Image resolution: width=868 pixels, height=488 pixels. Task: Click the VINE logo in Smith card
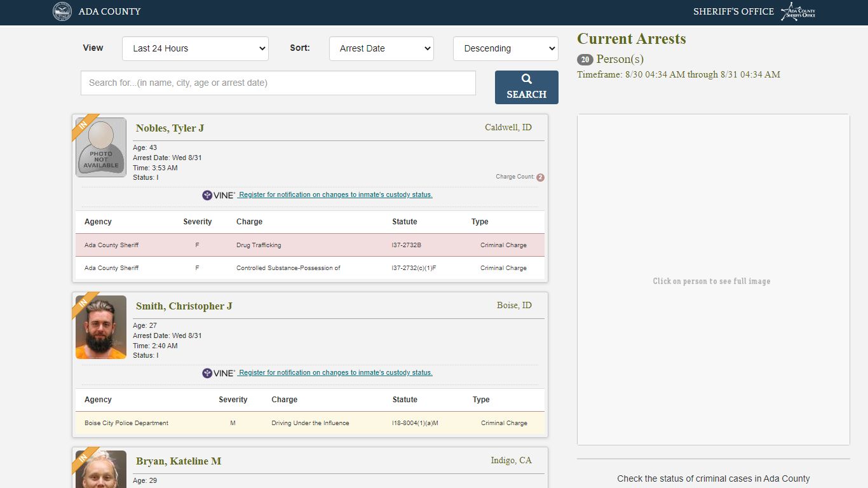click(x=219, y=373)
